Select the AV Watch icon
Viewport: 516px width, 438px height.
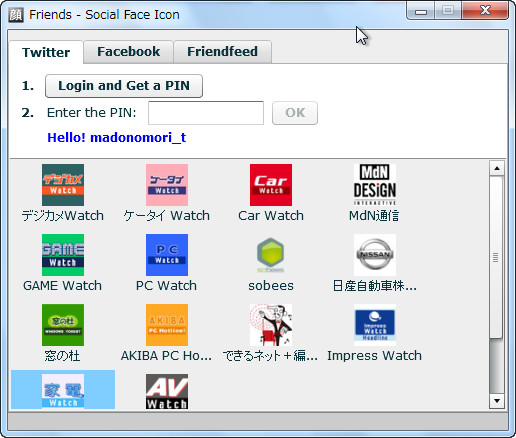[167, 391]
